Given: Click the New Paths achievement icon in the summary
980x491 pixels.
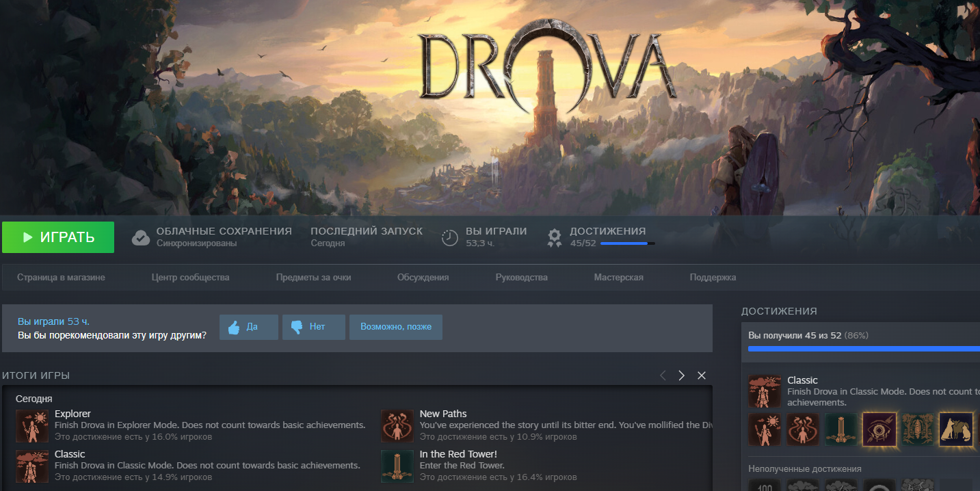Looking at the screenshot, I should click(x=397, y=426).
